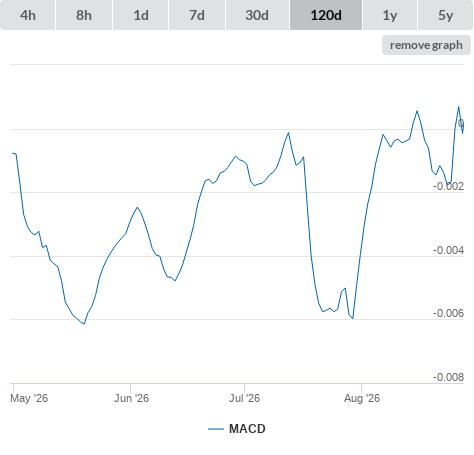Click the active 120d tab
The width and height of the screenshot is (474, 455).
tap(326, 15)
